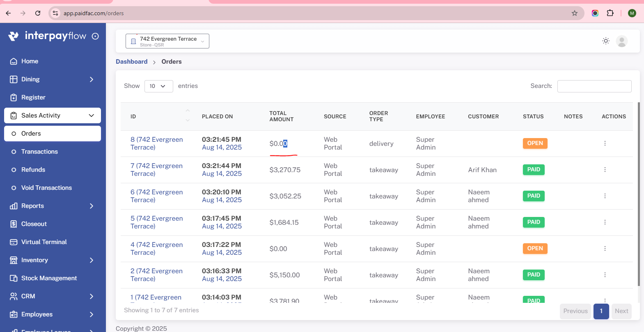644x332 pixels.
Task: Bookmark this page with star icon
Action: coord(575,13)
